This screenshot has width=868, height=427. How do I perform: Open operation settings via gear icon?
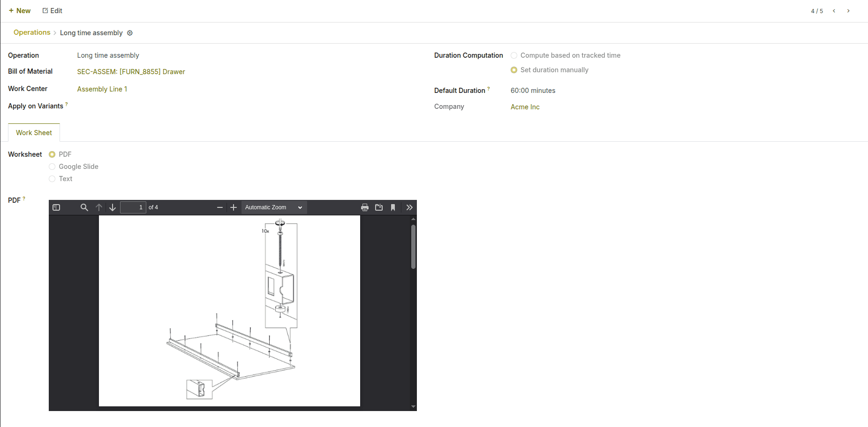pyautogui.click(x=130, y=33)
